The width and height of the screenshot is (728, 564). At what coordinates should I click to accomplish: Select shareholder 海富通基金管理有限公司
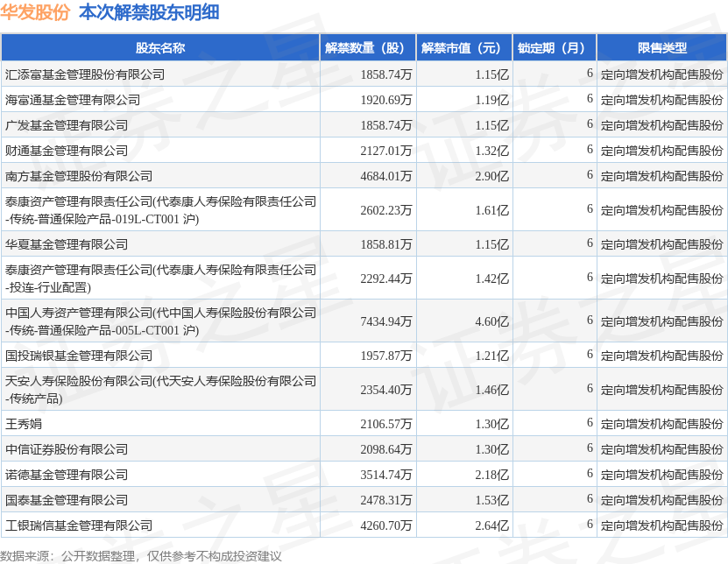[x=73, y=100]
